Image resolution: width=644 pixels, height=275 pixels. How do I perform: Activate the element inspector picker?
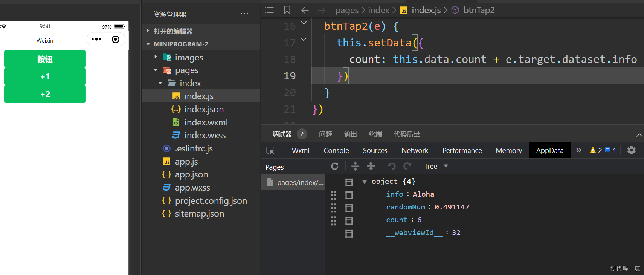point(270,150)
